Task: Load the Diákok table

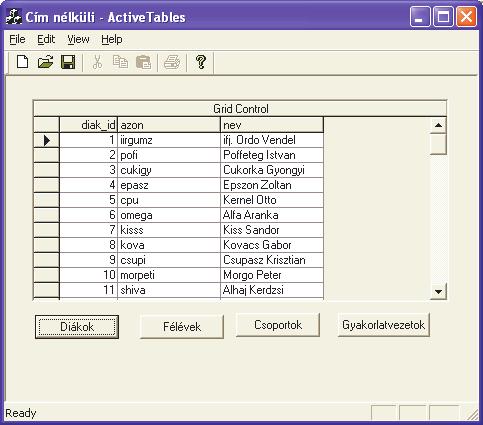Action: [77, 327]
